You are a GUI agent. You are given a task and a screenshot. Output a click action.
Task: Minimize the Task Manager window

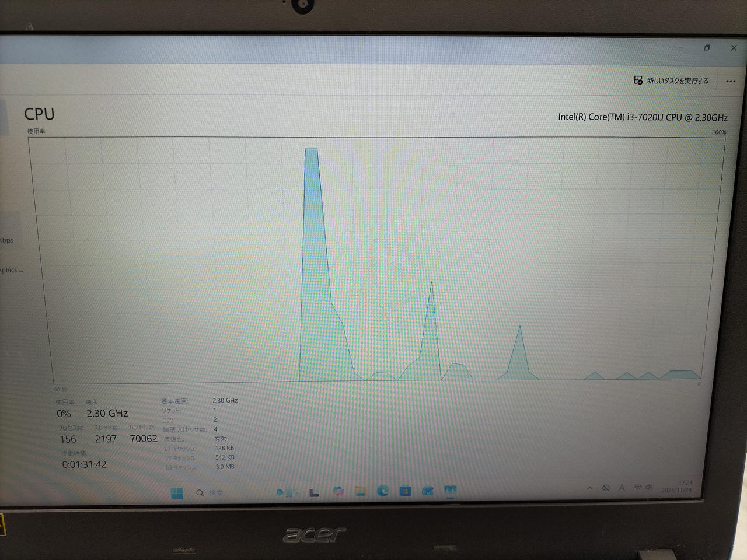click(x=680, y=47)
